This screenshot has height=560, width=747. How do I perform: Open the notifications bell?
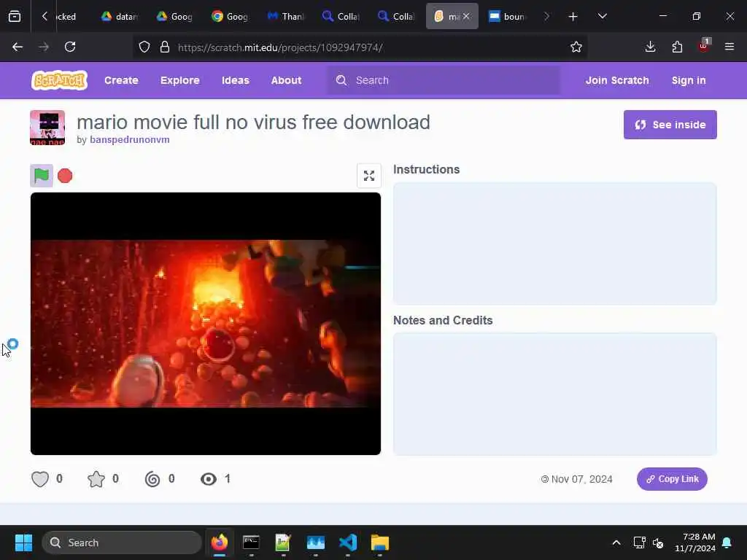(x=727, y=542)
